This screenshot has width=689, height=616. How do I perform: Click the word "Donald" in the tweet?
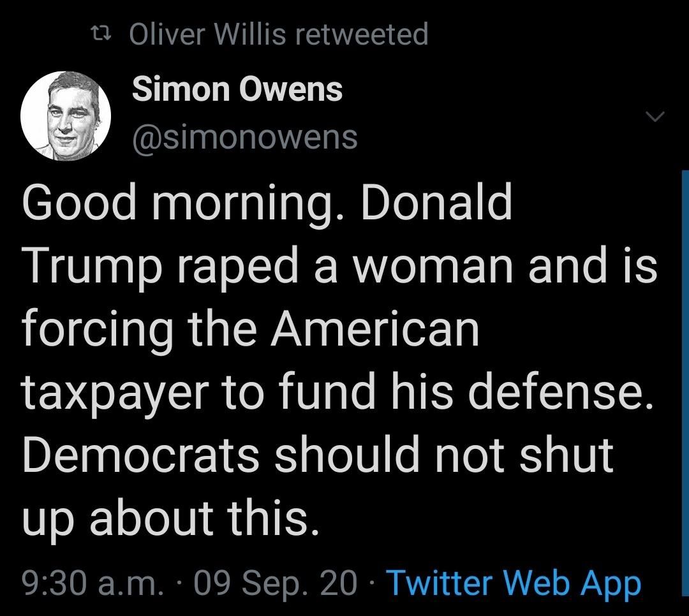tap(437, 203)
